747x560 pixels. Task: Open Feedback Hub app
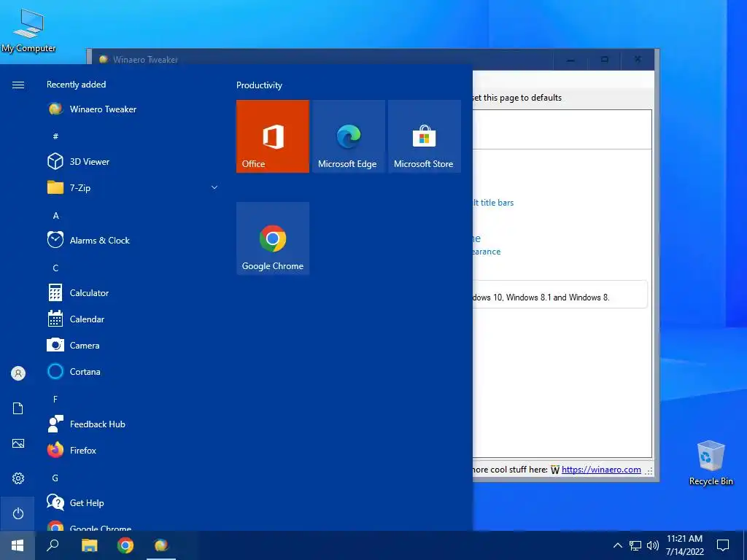coord(133,424)
